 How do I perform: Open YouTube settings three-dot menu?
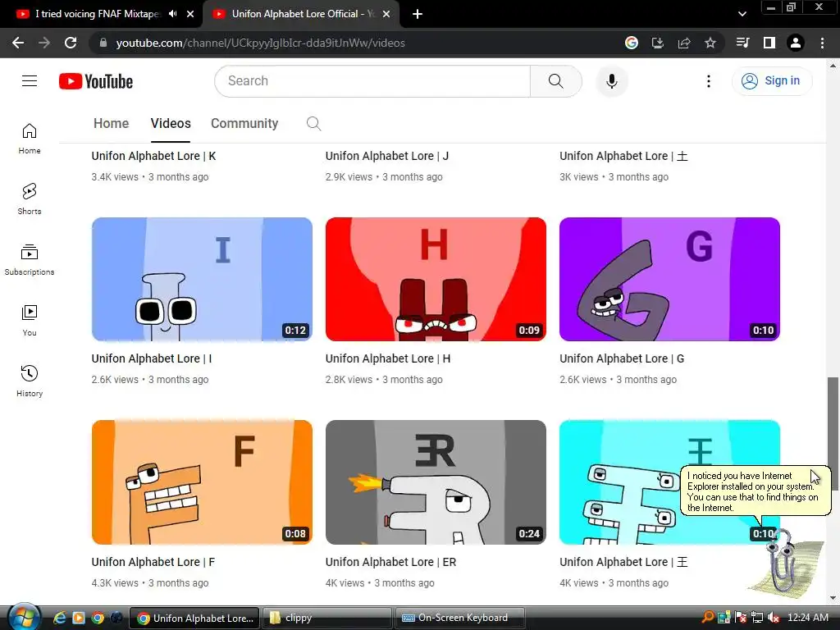pos(708,81)
